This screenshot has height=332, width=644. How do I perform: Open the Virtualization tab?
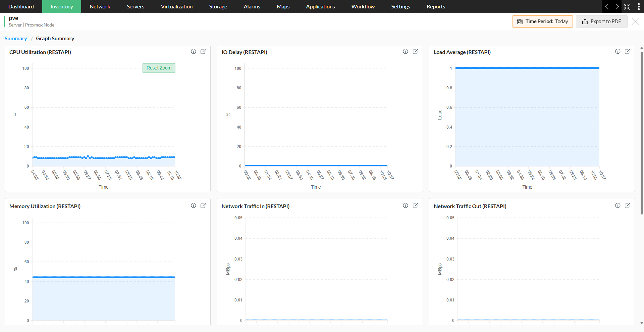pos(177,6)
